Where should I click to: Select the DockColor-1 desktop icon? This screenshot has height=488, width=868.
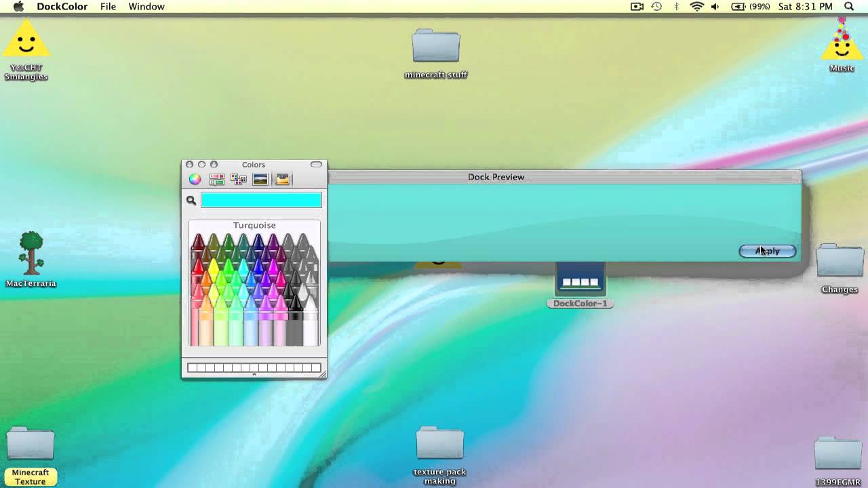pyautogui.click(x=580, y=285)
